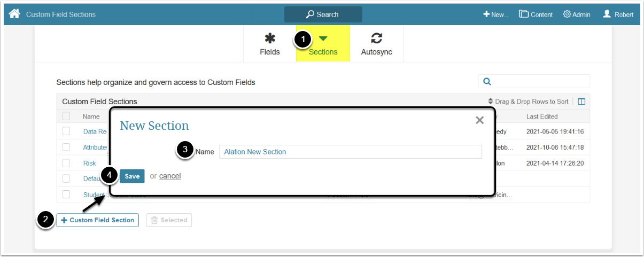Click the Name input field
644x257 pixels.
tap(350, 152)
